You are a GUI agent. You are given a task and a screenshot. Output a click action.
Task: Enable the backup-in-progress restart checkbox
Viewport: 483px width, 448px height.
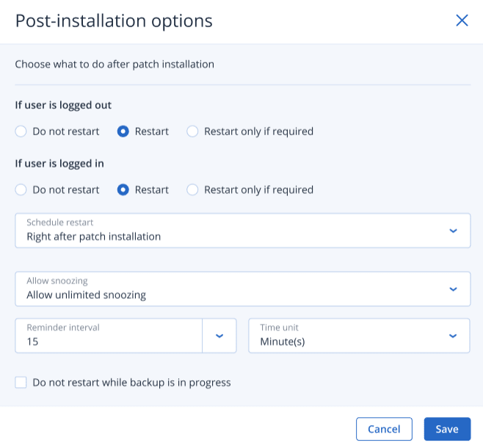[21, 382]
